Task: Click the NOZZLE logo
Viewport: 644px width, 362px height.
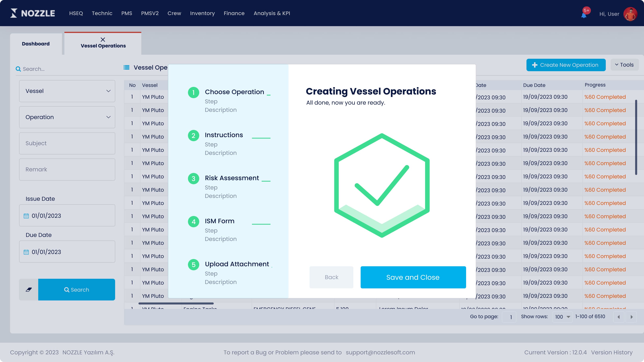Action: click(32, 13)
